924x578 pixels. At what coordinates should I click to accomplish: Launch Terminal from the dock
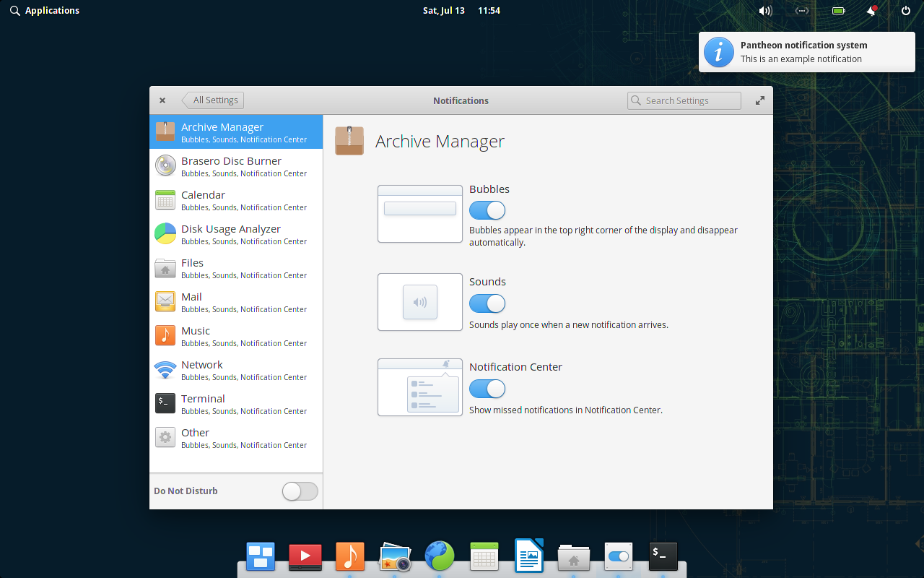point(663,557)
